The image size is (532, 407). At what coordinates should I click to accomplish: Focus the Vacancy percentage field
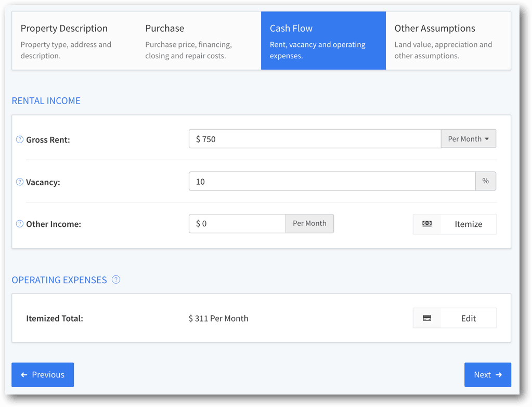tap(332, 181)
